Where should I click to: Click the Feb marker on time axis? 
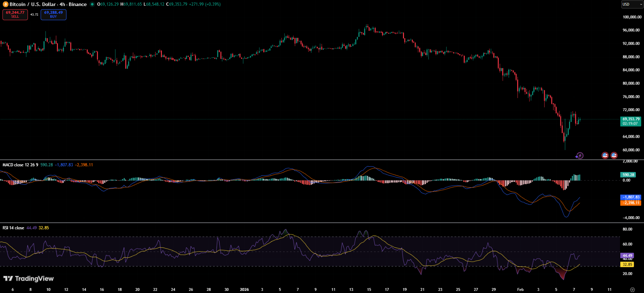pos(520,289)
